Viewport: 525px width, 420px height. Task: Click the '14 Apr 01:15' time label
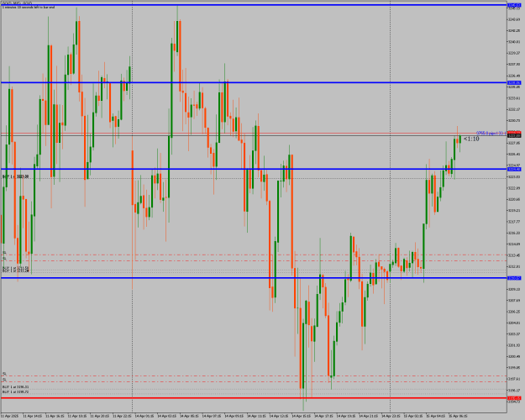144,416
